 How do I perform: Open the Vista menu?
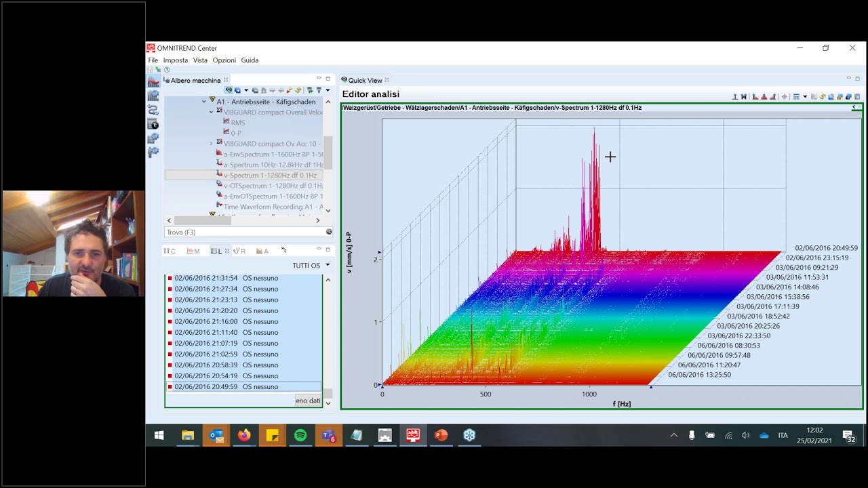click(200, 60)
